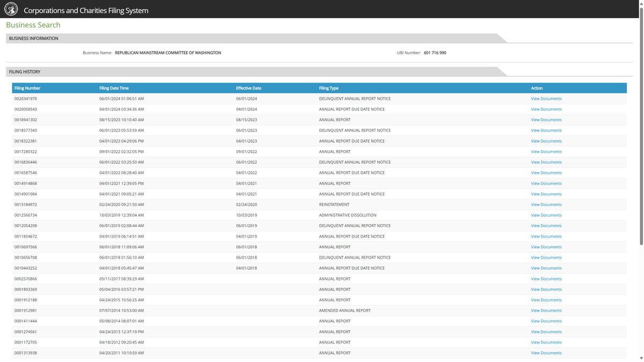This screenshot has width=644, height=362.
Task: Click the UBI Number label
Action: point(409,53)
